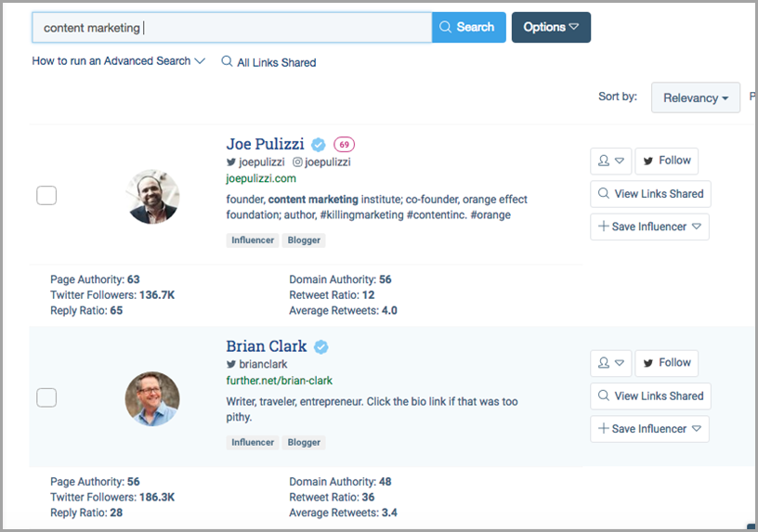Click the Search button
This screenshot has height=532, width=758.
(468, 27)
